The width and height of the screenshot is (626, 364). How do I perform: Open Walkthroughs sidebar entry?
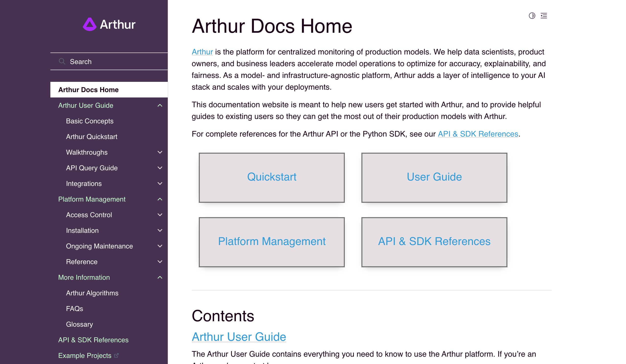point(87,152)
